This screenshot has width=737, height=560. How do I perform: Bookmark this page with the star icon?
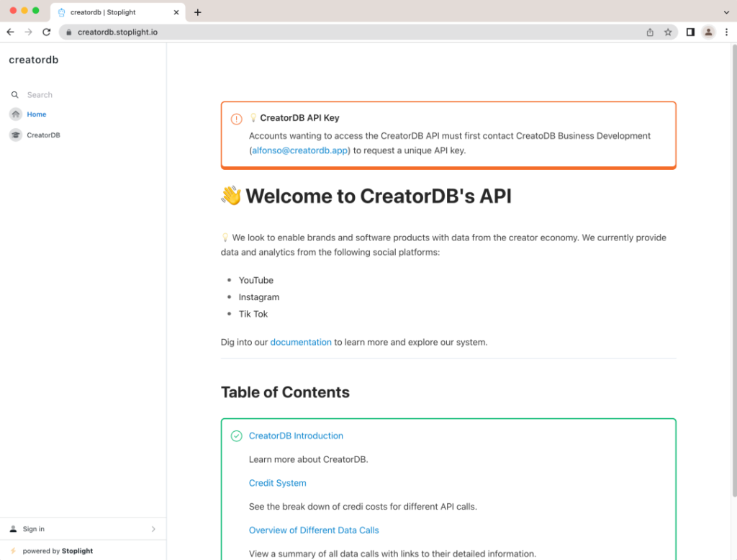[668, 32]
